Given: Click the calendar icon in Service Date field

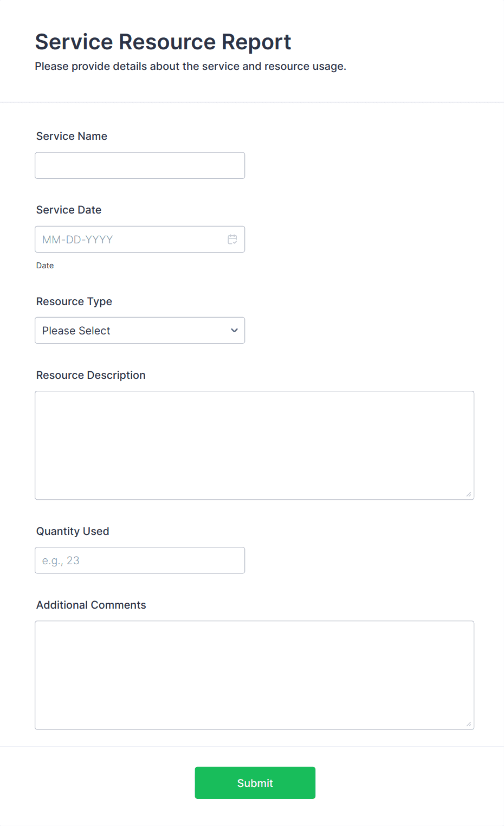Looking at the screenshot, I should pyautogui.click(x=232, y=239).
